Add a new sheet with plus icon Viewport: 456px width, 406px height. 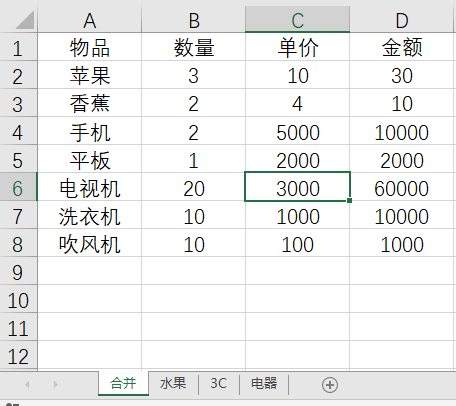coord(330,385)
